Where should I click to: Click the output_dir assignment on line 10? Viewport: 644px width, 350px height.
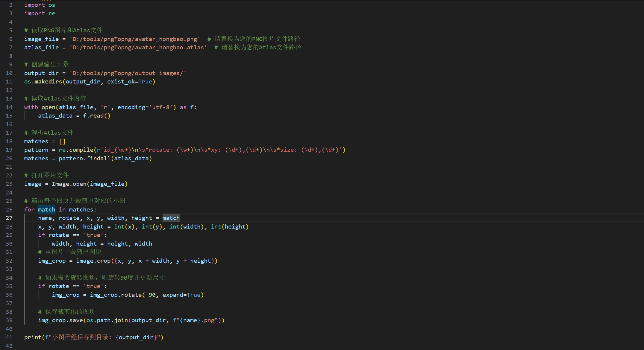click(41, 73)
